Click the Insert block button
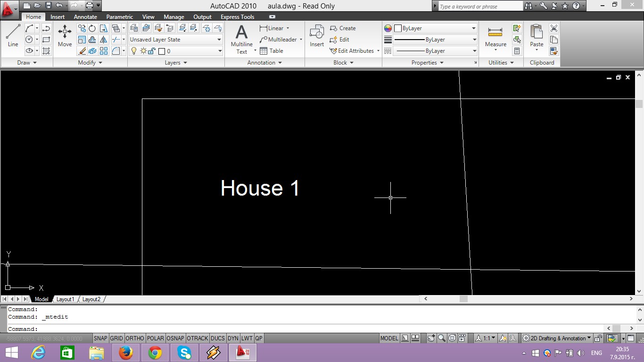This screenshot has width=644, height=362. (x=316, y=36)
